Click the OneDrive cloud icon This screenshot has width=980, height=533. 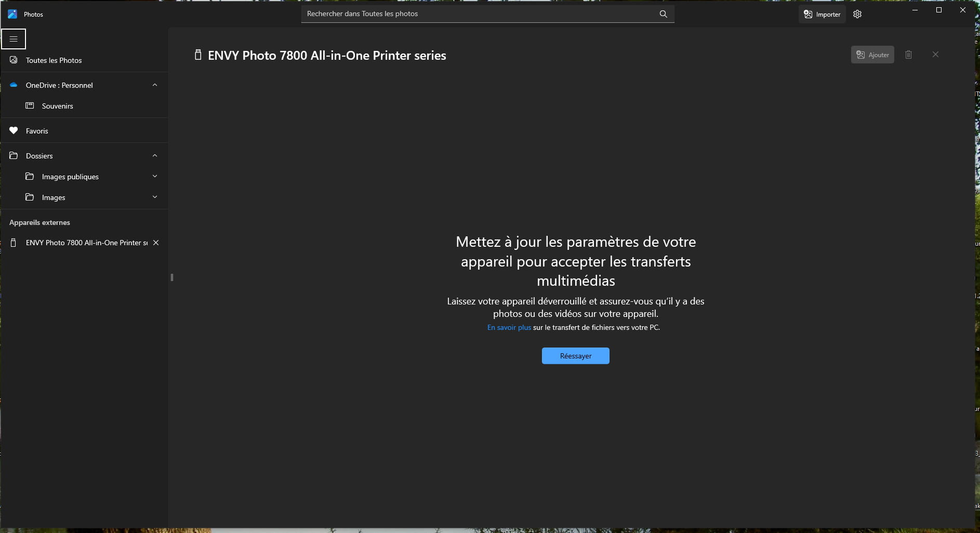coord(14,85)
